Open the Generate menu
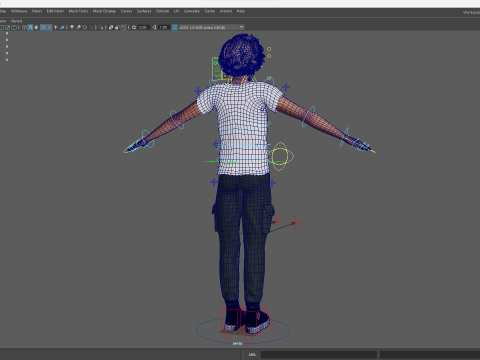 [192, 11]
